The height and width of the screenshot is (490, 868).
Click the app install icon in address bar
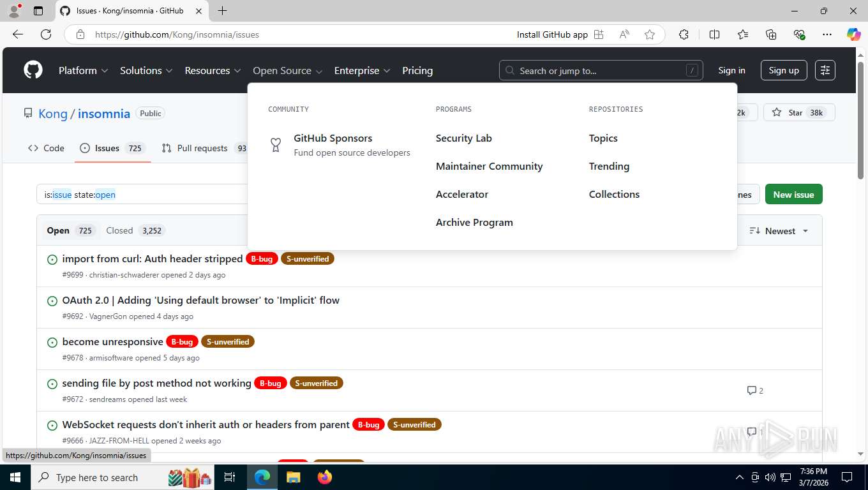coord(599,34)
